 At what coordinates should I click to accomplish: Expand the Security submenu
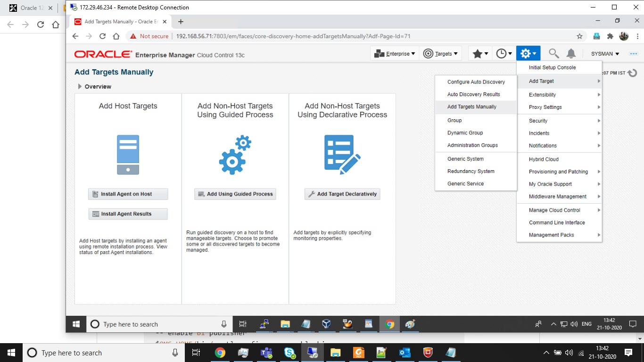(x=559, y=121)
